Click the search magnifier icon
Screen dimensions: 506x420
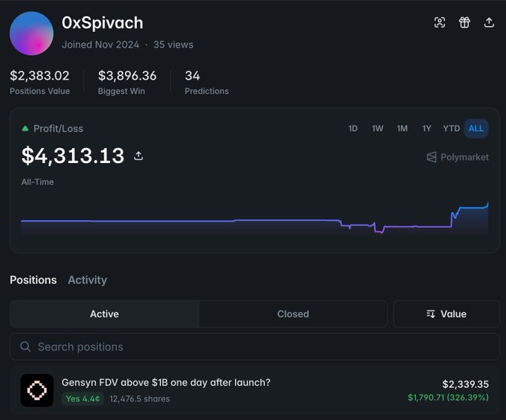tap(25, 347)
